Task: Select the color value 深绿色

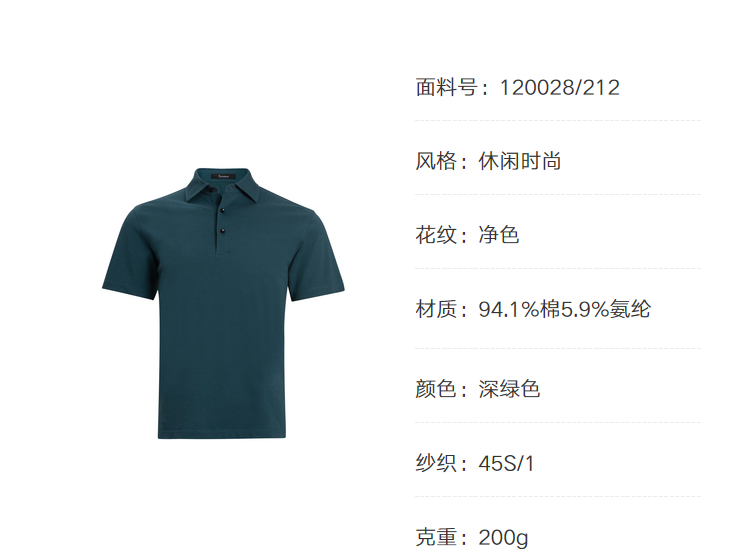Action: click(509, 389)
